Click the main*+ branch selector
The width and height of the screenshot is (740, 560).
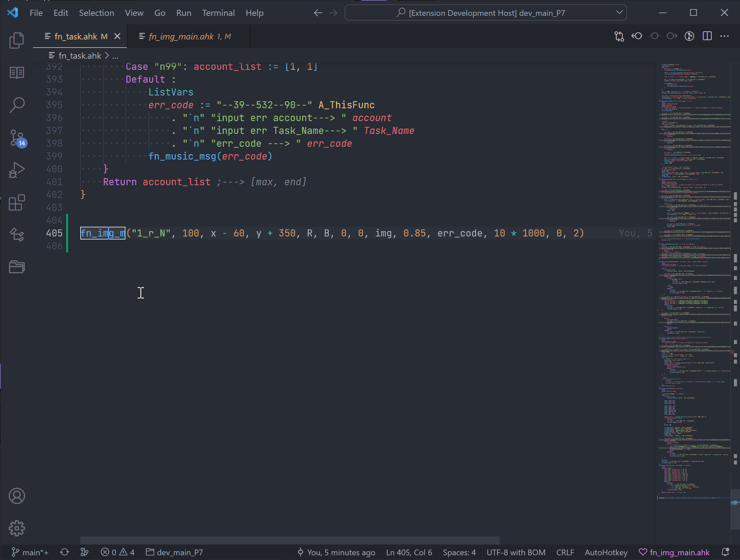[31, 552]
